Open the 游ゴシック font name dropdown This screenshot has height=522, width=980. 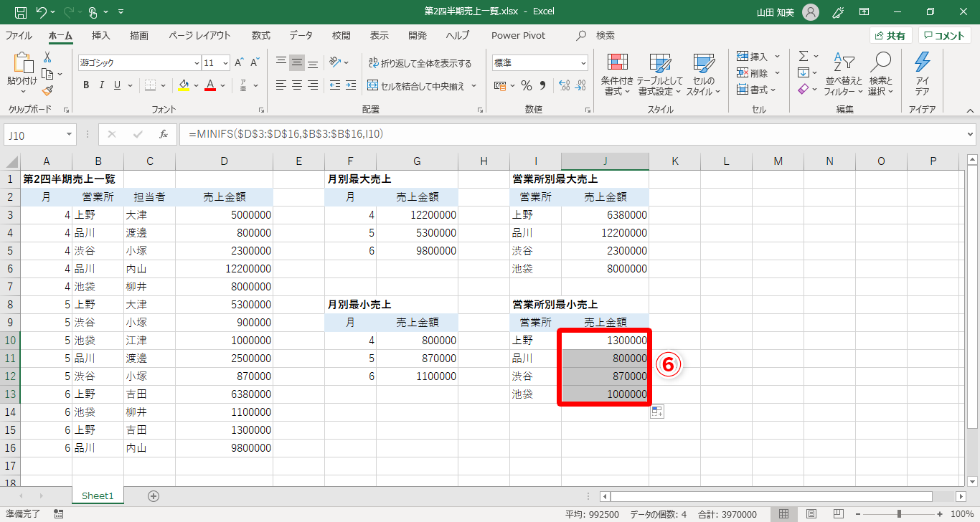[x=197, y=63]
